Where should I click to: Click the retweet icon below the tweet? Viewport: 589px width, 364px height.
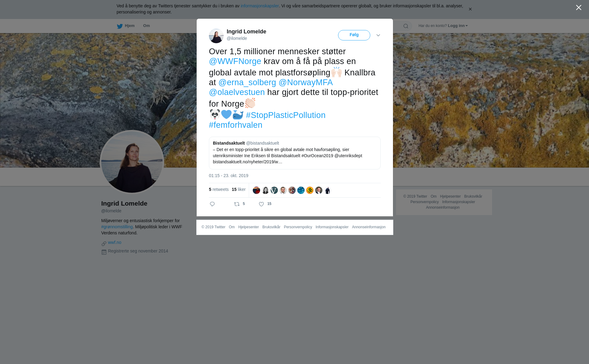pos(237,204)
